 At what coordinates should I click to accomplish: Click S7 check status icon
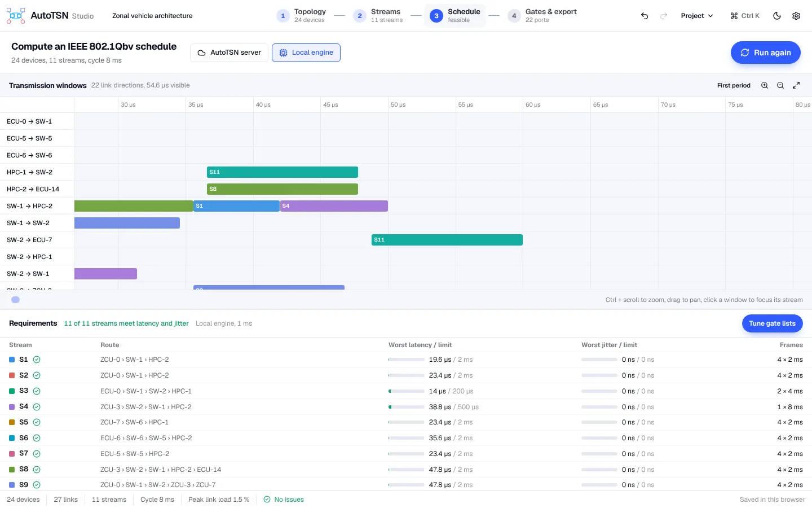[x=37, y=454]
